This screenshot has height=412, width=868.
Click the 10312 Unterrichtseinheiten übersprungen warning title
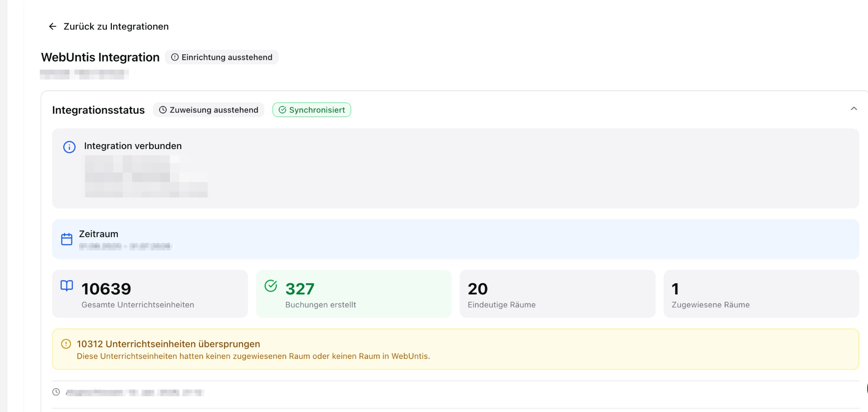(168, 344)
